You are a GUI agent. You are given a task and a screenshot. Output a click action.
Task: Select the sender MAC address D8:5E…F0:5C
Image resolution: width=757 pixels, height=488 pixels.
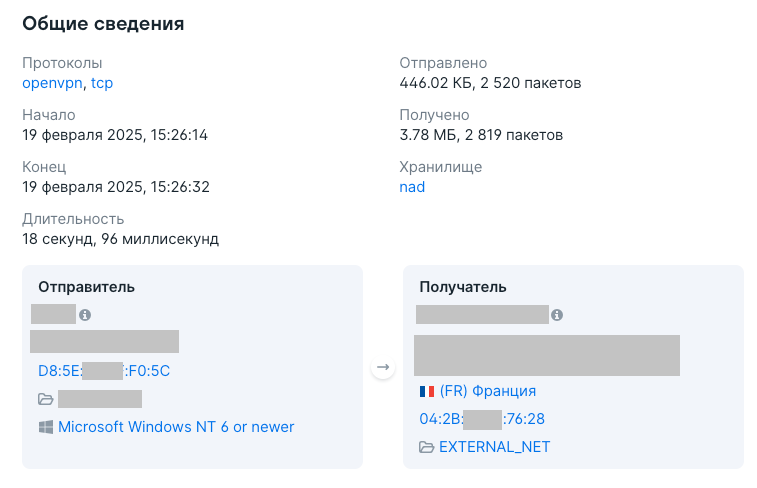coord(104,371)
